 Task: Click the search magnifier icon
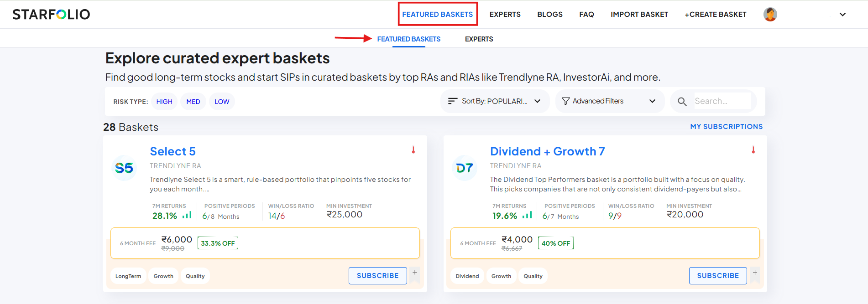point(682,102)
